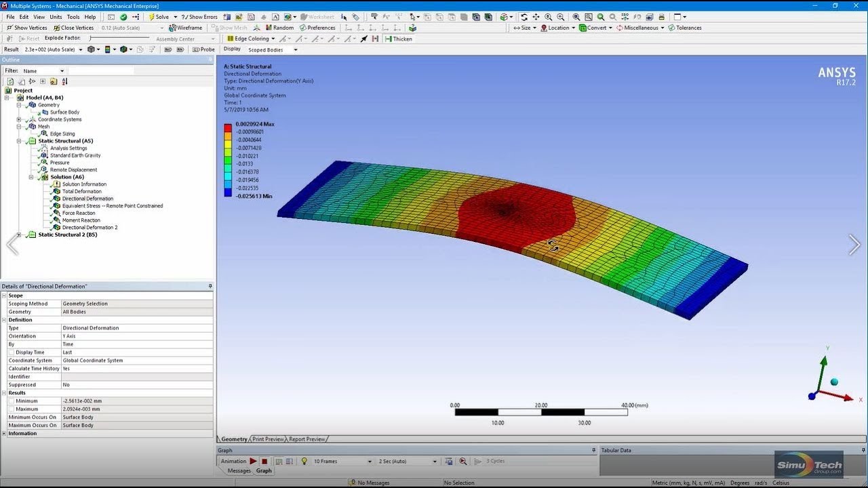Select the Pressure load tree item
Image resolution: width=868 pixels, height=488 pixels.
click(x=60, y=163)
